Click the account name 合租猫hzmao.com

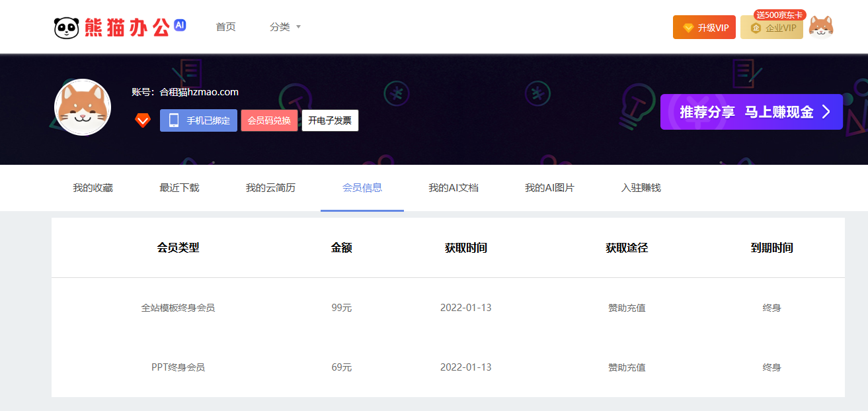[199, 92]
